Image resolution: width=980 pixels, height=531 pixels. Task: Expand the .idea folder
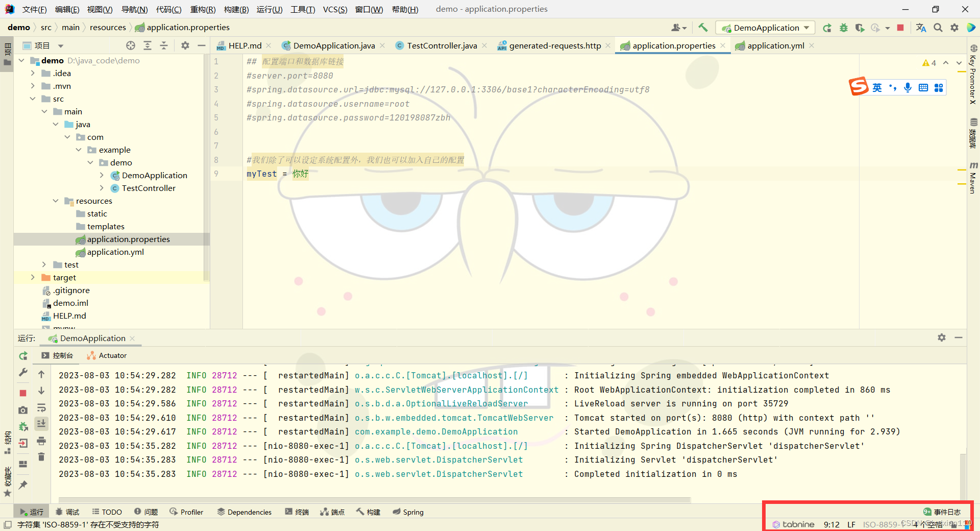[x=33, y=73]
